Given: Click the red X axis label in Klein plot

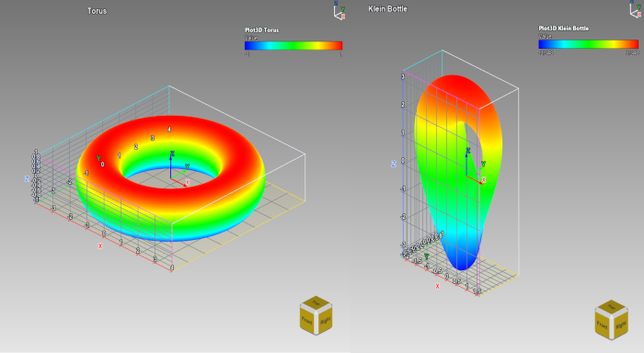Looking at the screenshot, I should [437, 286].
